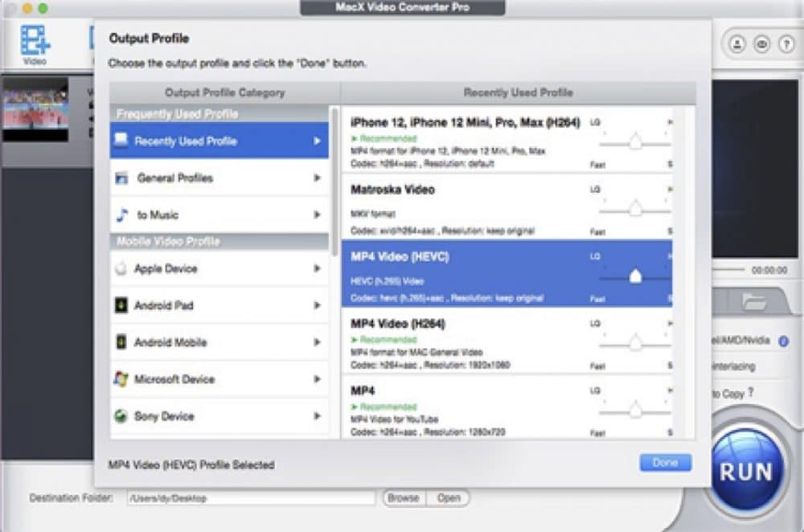This screenshot has height=532, width=804.
Task: Click the hardware encoder info icon
Action: (x=783, y=341)
